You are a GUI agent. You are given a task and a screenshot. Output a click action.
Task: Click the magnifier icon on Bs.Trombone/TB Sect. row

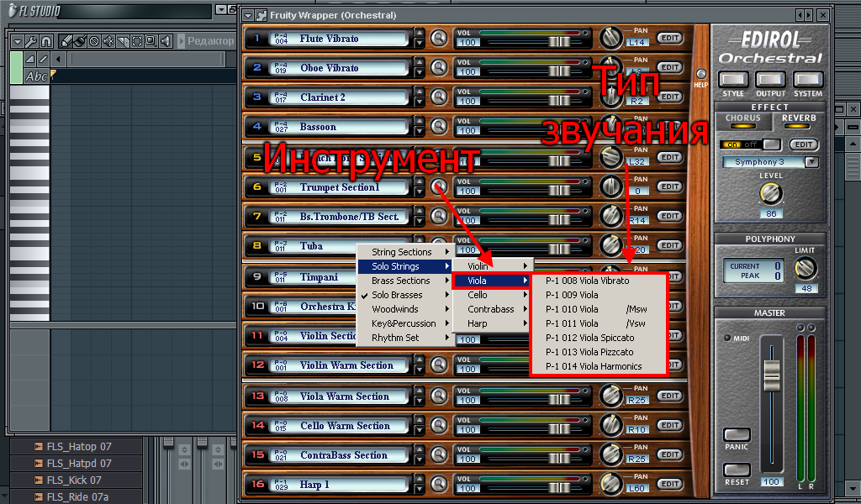tap(438, 216)
